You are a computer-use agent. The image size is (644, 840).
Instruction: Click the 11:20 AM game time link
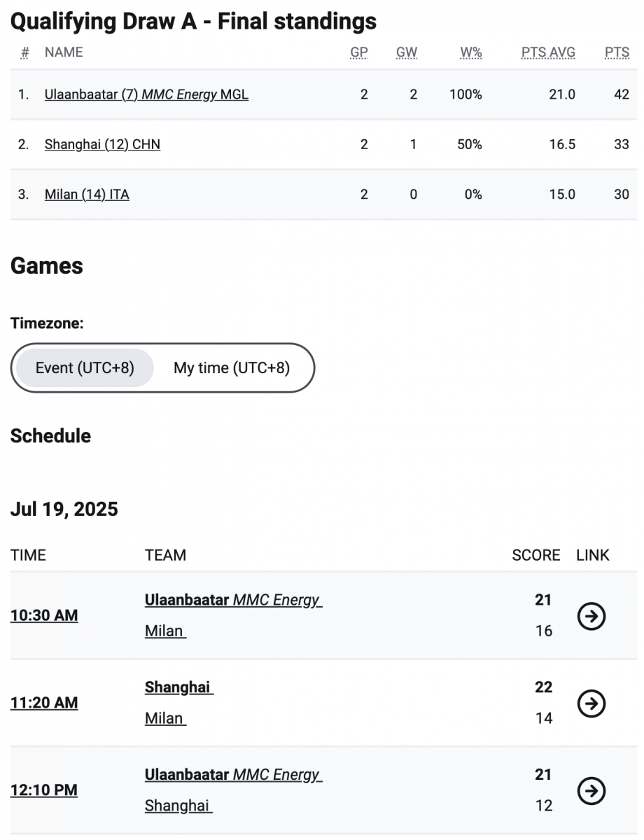(x=44, y=703)
